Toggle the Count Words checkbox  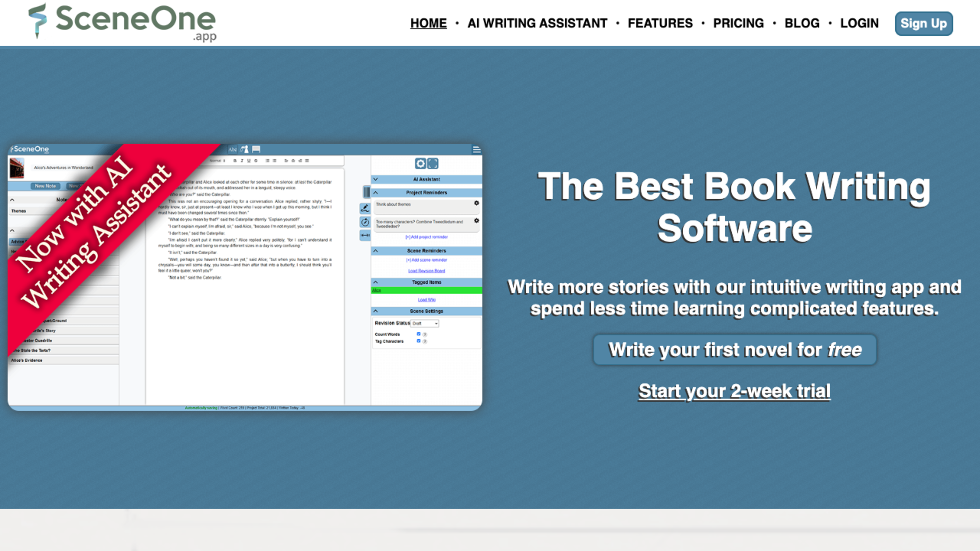pos(419,334)
